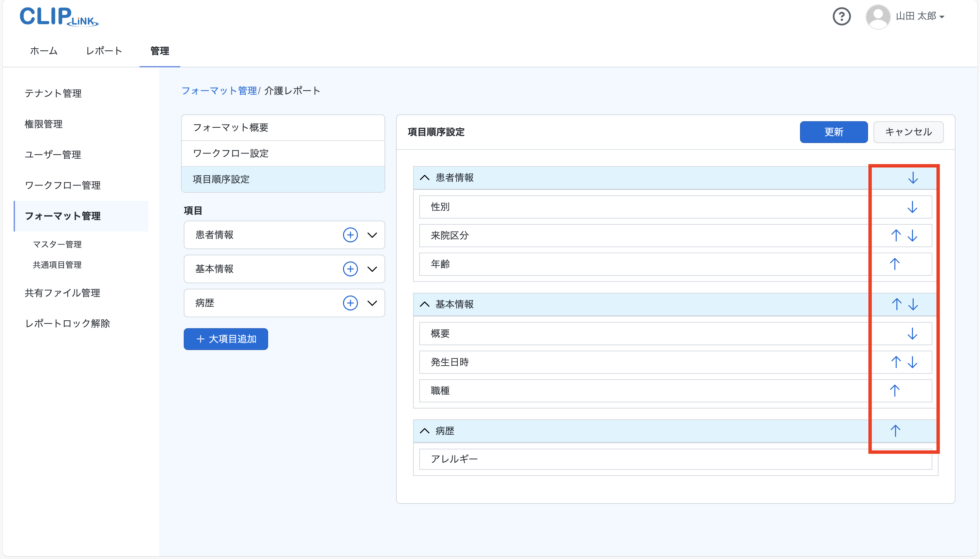Move 基本情報 section down
The height and width of the screenshot is (559, 980).
pyautogui.click(x=913, y=304)
